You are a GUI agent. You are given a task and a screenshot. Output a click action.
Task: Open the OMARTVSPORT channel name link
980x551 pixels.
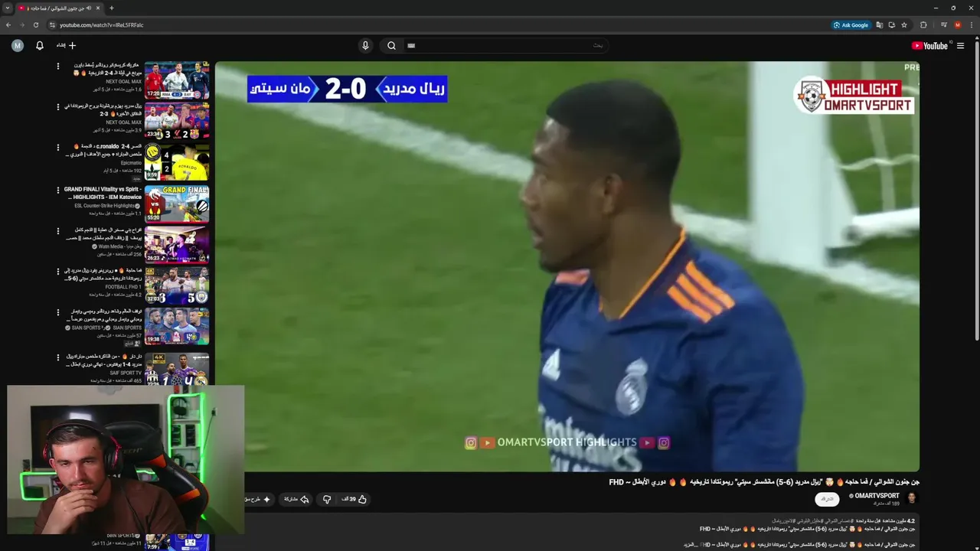point(877,496)
